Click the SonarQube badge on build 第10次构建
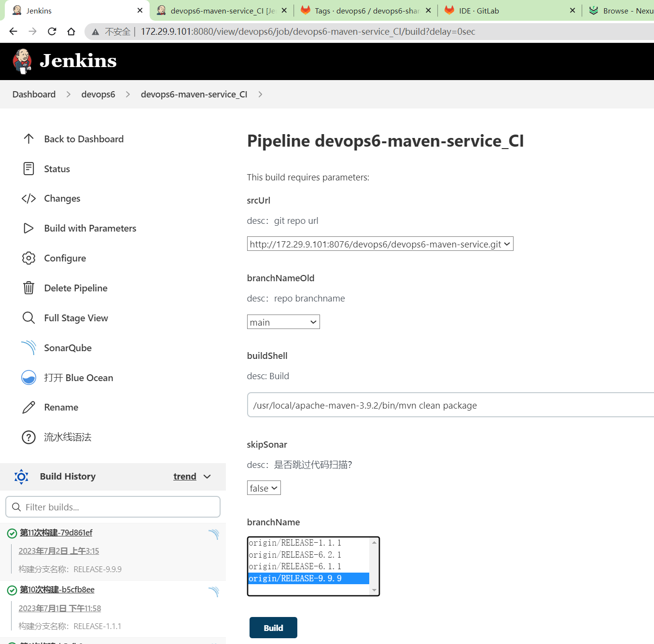The width and height of the screenshot is (654, 644). tap(214, 591)
